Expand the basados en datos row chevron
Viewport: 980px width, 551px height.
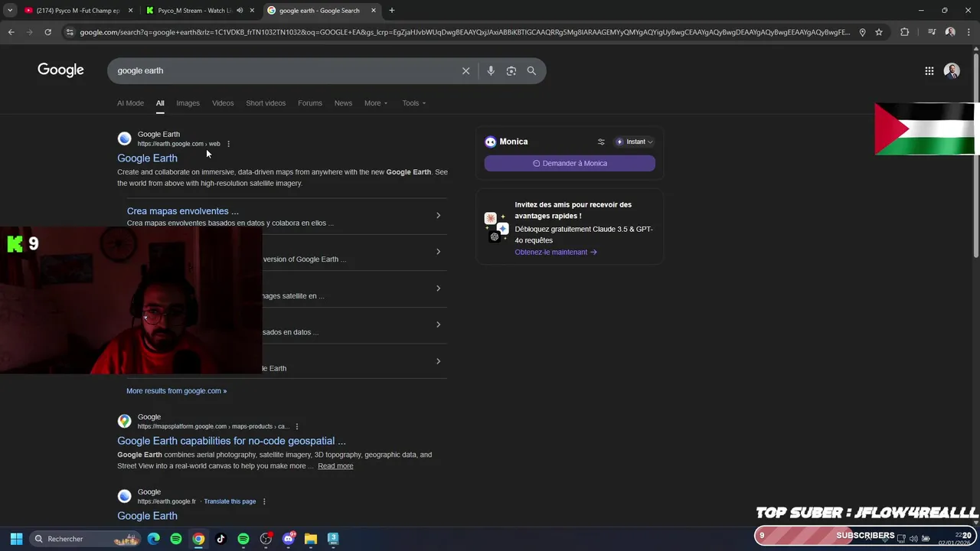coord(438,324)
